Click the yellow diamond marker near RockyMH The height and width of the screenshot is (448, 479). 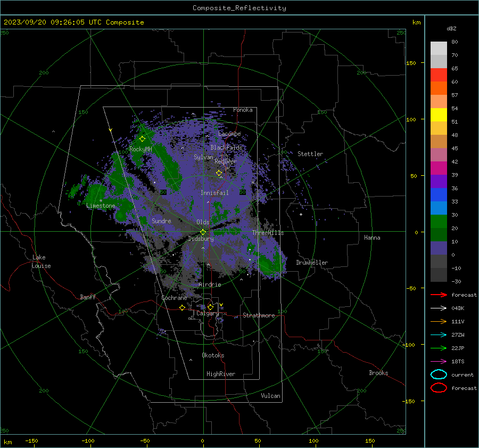click(142, 139)
